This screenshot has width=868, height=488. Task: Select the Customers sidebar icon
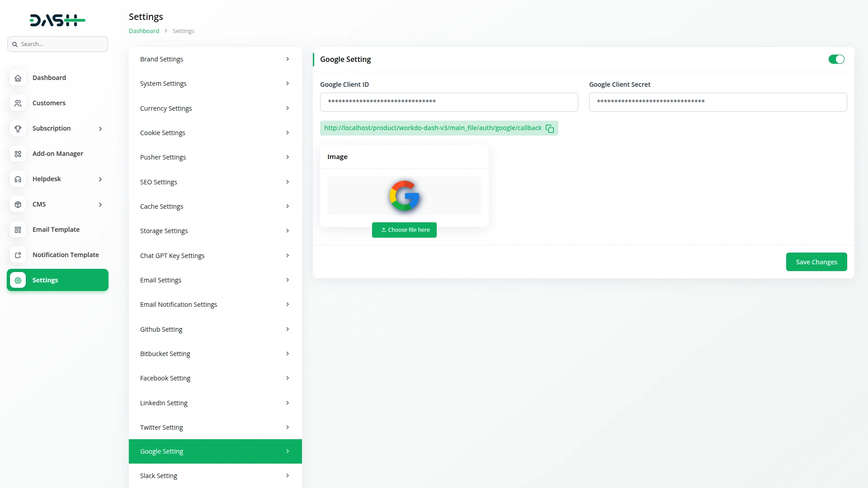pyautogui.click(x=18, y=103)
